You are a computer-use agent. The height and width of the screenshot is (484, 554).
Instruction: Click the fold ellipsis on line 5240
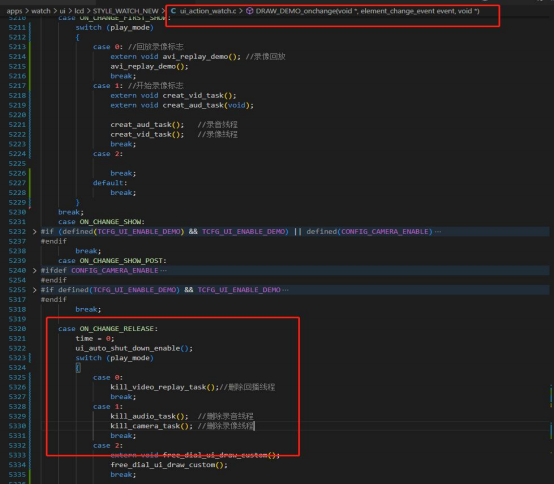[164, 271]
